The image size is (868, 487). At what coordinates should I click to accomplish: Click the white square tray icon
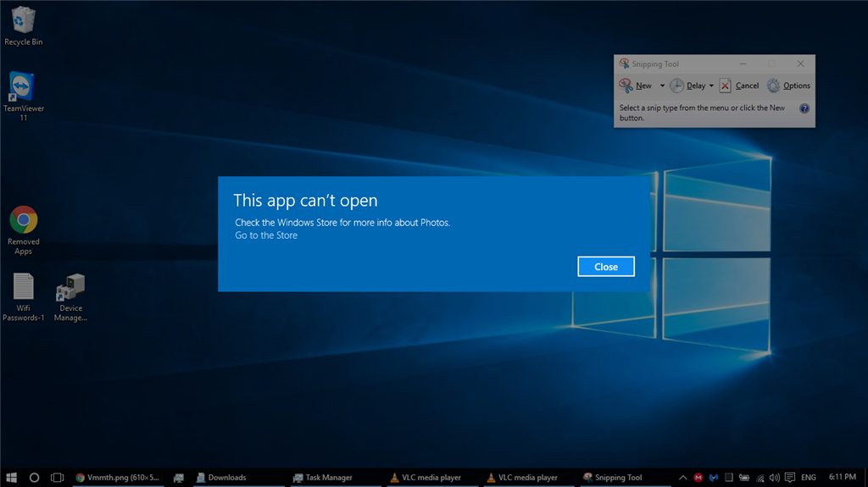tap(729, 477)
